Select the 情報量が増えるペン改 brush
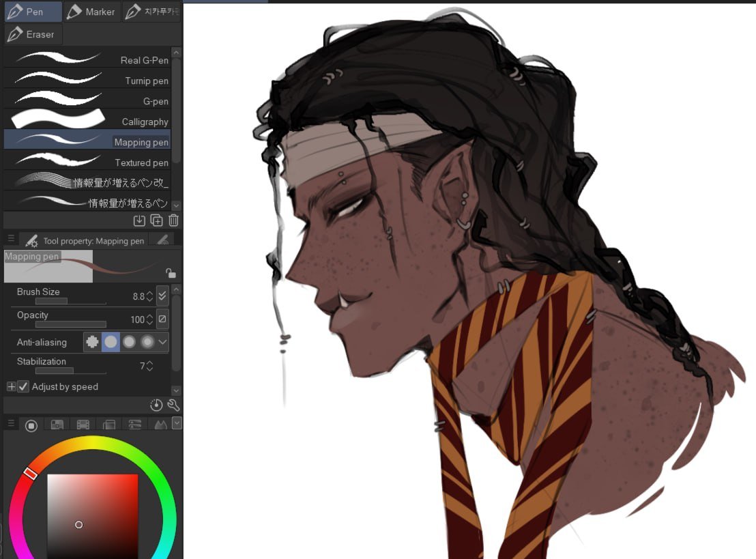The image size is (756, 559). click(x=87, y=182)
